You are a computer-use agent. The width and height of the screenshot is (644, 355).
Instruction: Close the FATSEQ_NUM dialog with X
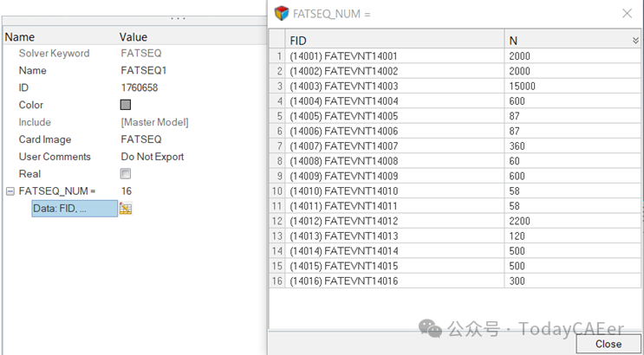[627, 14]
